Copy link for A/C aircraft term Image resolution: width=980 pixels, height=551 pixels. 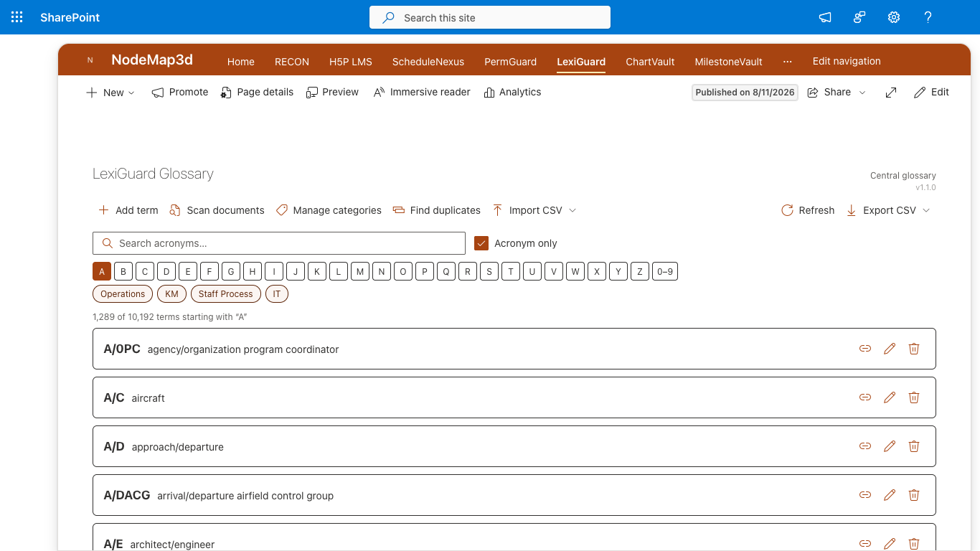[865, 397]
